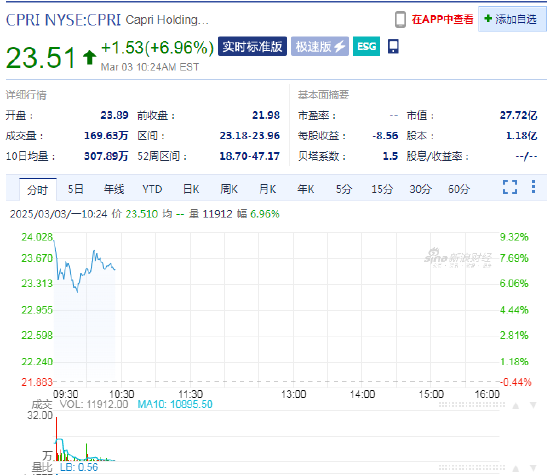This screenshot has height=475, width=550.
Task: Switch to the 5日 chart tab
Action: [x=75, y=189]
